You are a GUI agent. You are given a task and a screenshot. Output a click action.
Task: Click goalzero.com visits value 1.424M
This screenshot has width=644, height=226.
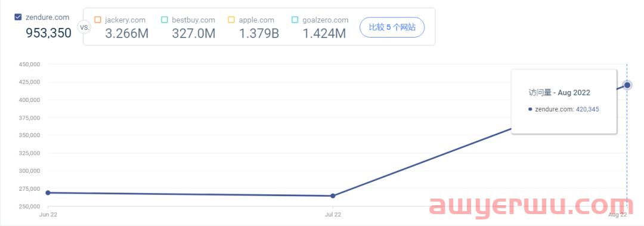(x=324, y=33)
